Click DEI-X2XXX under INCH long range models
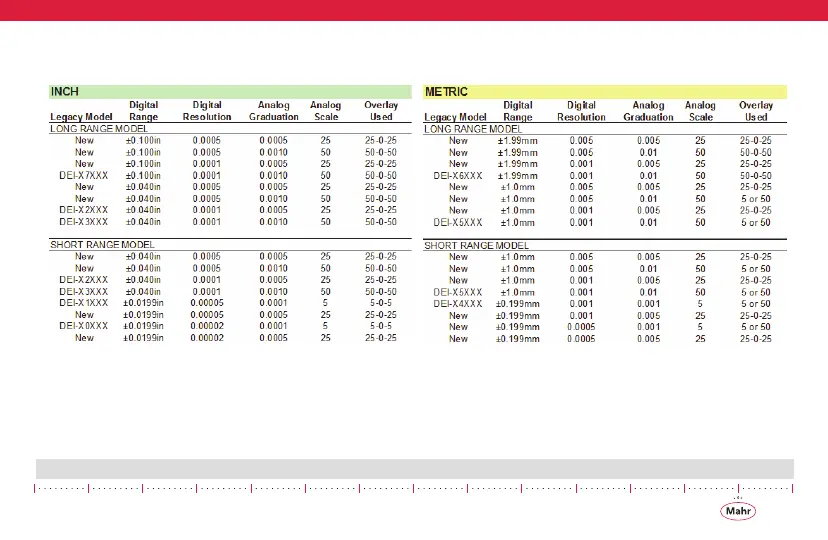Image resolution: width=828 pixels, height=540 pixels. pos(83,210)
